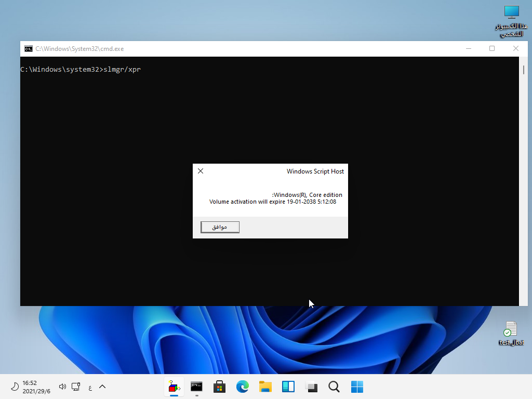Open network status tray icon

(x=76, y=387)
